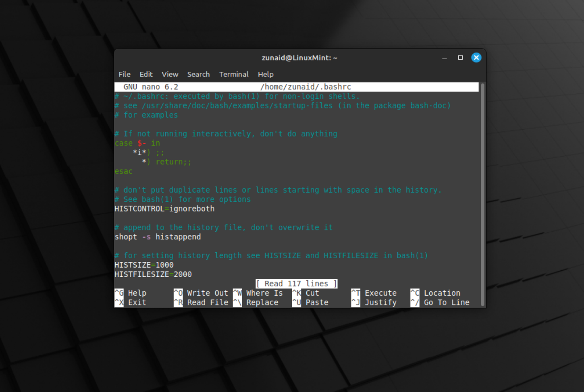
Task: Click the ^G Help shortcut
Action: coord(130,293)
